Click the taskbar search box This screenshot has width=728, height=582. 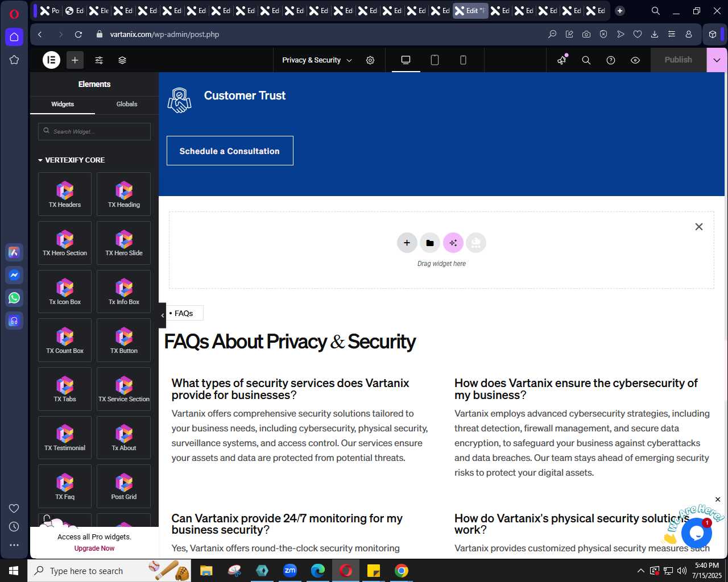109,571
